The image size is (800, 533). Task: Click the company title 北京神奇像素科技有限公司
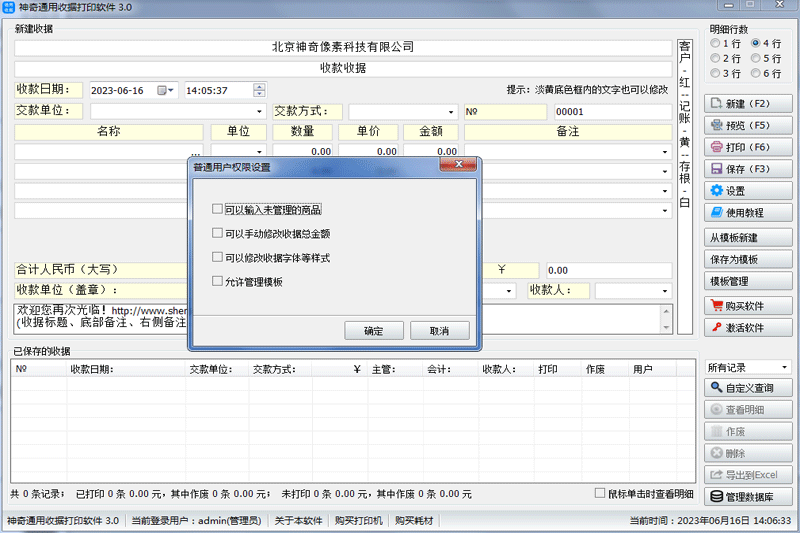(343, 47)
